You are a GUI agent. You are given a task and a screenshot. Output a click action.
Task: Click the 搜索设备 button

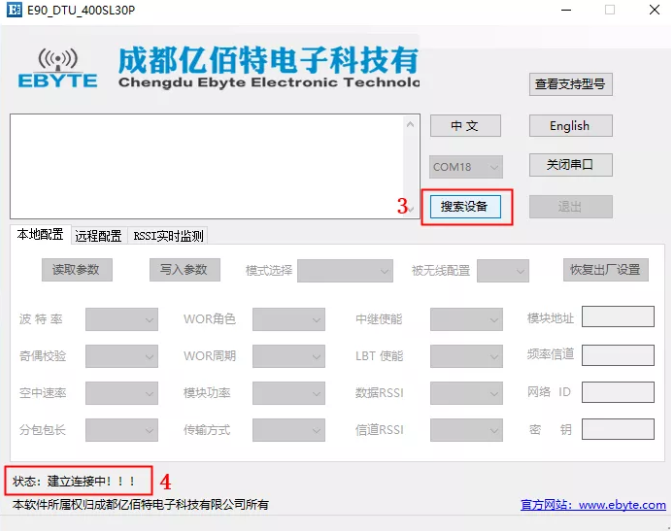pyautogui.click(x=465, y=207)
